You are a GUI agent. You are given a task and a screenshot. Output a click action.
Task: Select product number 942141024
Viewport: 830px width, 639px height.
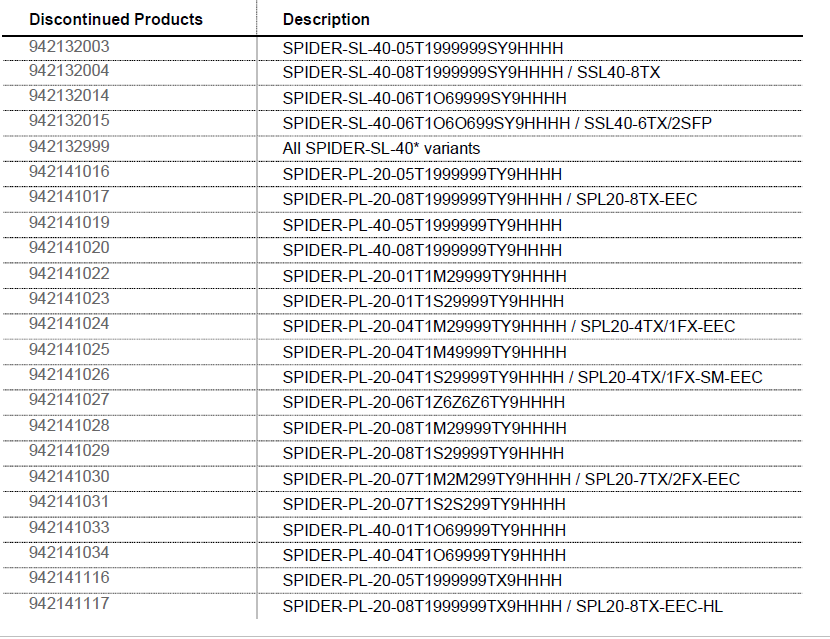pyautogui.click(x=69, y=323)
